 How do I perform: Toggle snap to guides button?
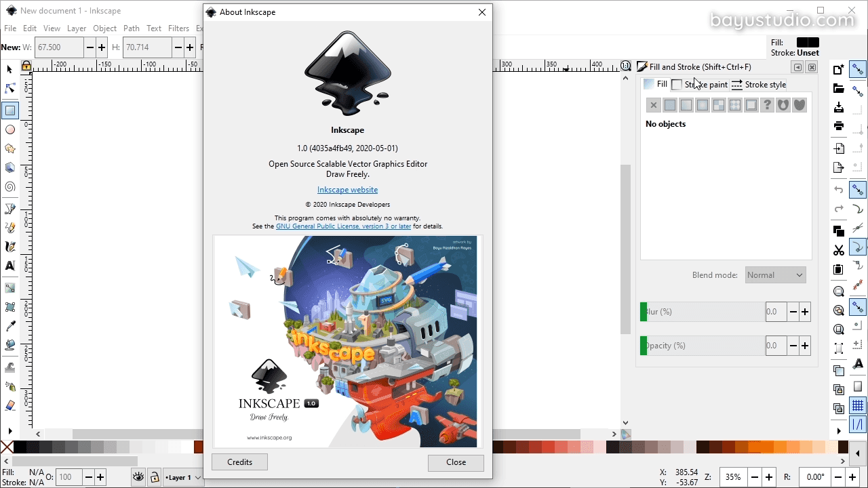[858, 425]
